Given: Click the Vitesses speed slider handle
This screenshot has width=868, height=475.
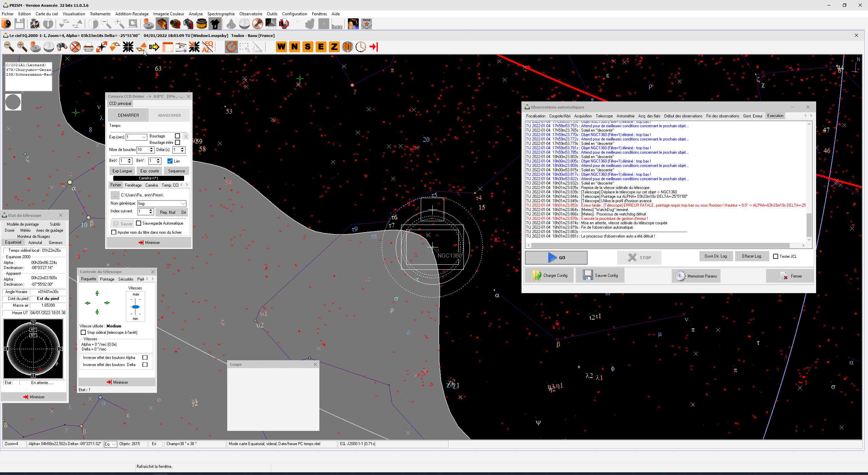Looking at the screenshot, I should (x=136, y=307).
